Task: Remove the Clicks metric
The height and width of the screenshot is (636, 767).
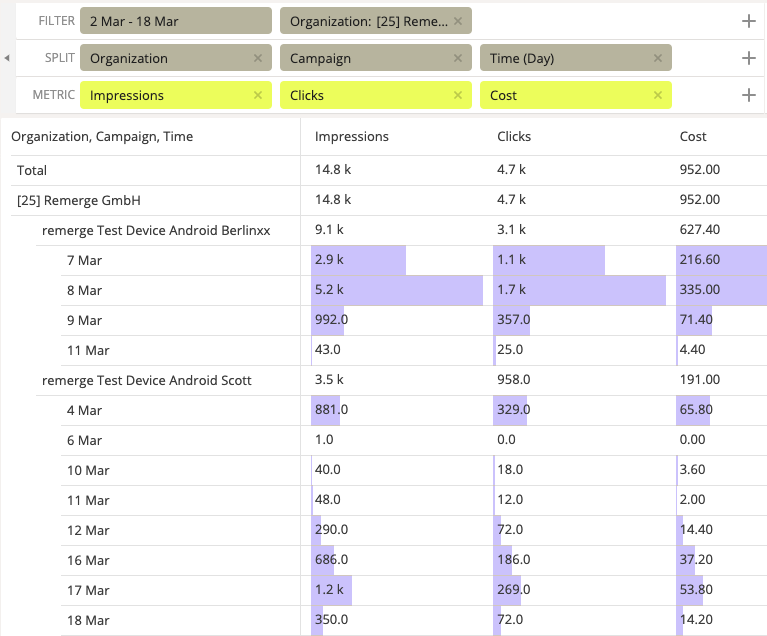Action: click(458, 96)
